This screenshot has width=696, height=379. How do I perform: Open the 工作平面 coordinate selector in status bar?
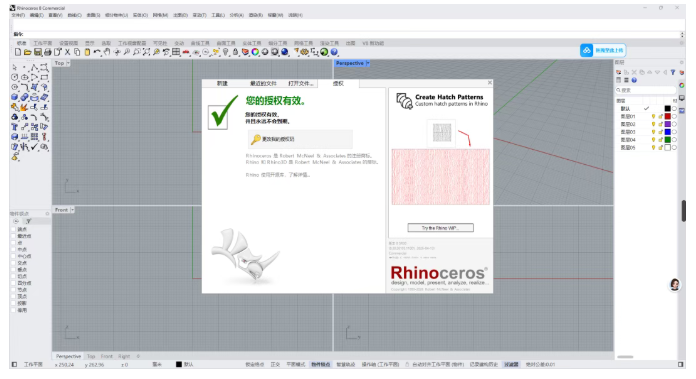point(33,364)
